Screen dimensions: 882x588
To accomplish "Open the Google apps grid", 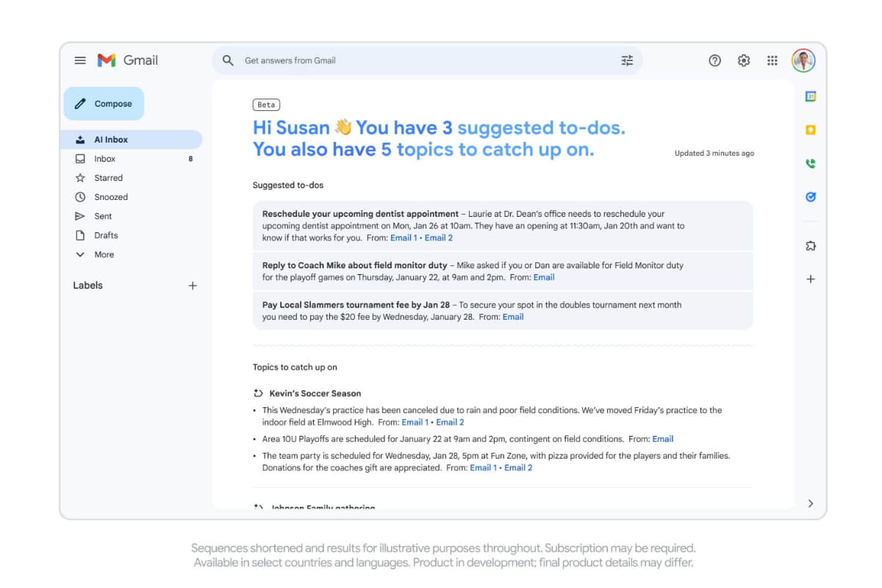I will [772, 60].
